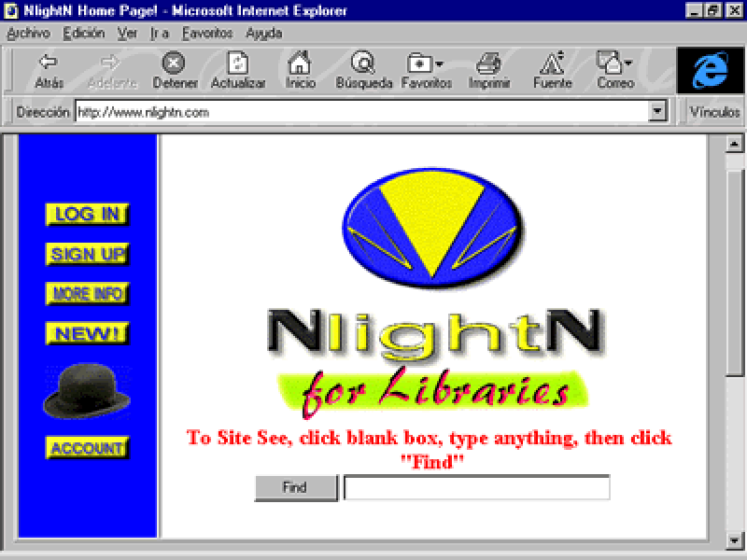Open the Ver menu
This screenshot has height=560, width=747.
[127, 34]
